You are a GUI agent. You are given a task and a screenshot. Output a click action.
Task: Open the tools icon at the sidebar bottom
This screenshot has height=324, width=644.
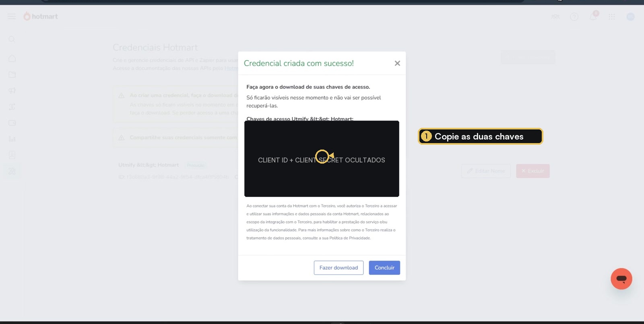(12, 171)
